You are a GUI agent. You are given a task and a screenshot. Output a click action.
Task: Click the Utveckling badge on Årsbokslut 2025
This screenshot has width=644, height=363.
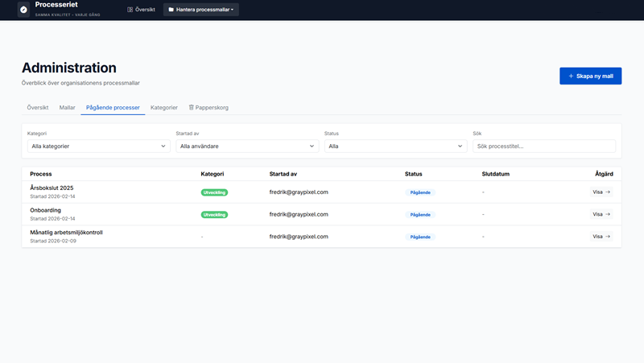tap(215, 192)
